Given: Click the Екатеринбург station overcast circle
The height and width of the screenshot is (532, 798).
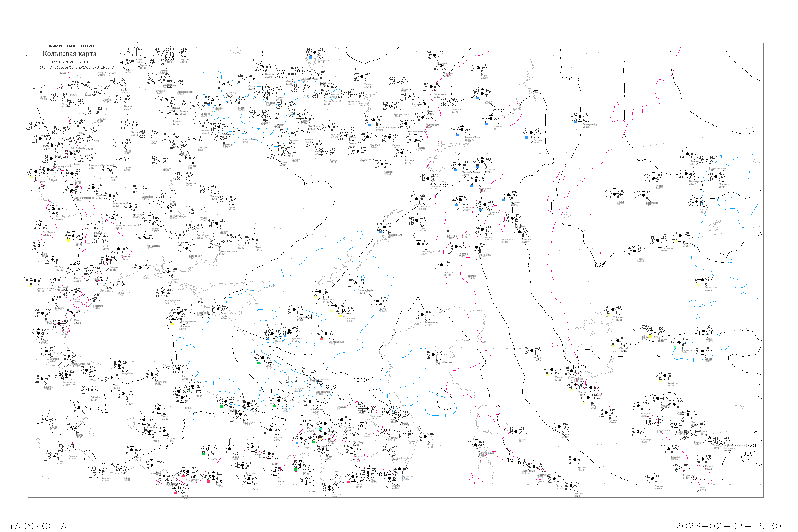Looking at the screenshot, I should point(580,117).
